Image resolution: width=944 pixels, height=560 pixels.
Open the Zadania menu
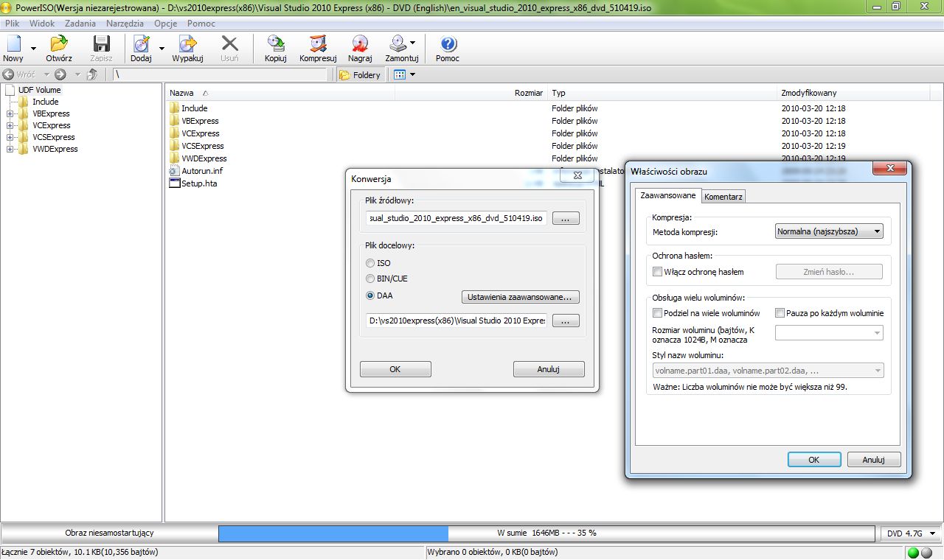tap(80, 24)
